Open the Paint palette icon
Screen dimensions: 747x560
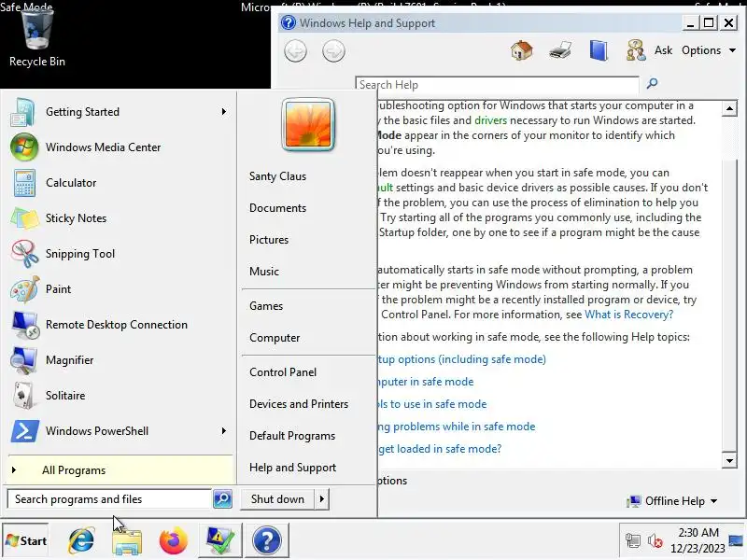coord(25,289)
